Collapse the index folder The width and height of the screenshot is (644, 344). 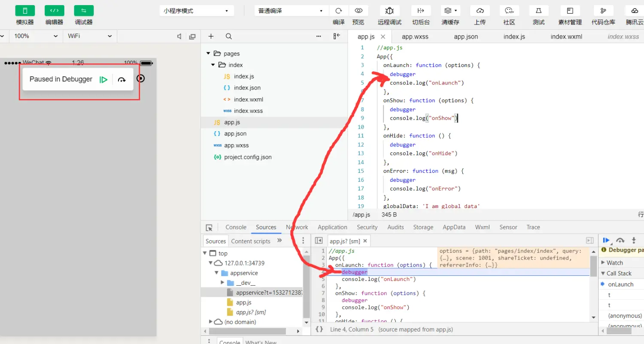coord(213,65)
